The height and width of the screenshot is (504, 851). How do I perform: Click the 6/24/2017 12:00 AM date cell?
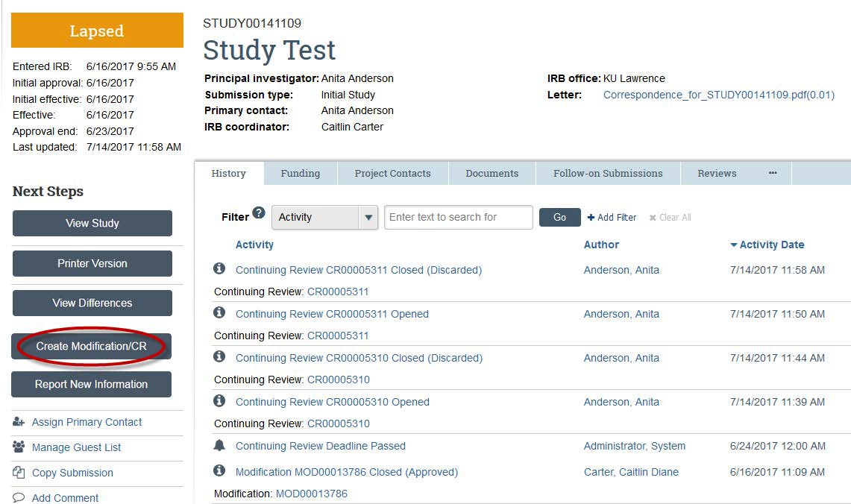(777, 445)
